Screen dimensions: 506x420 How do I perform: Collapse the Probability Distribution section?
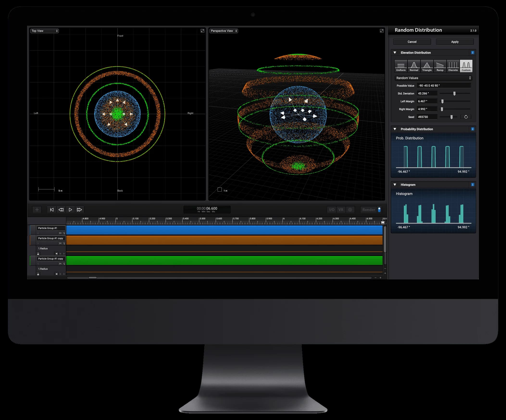point(395,129)
